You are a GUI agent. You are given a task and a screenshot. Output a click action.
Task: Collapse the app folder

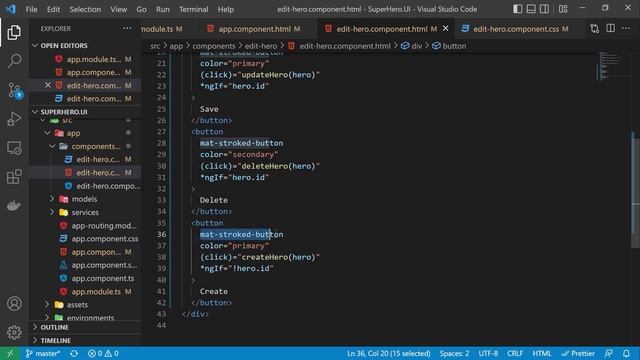click(x=47, y=133)
